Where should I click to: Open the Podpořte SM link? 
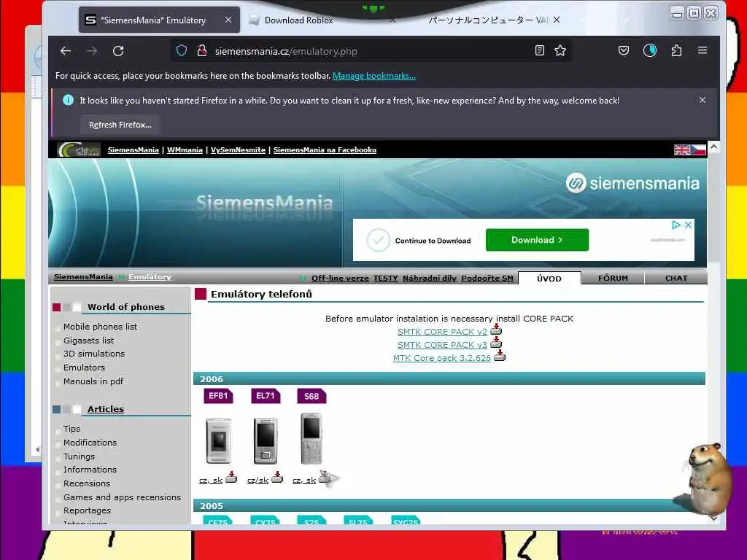[487, 278]
